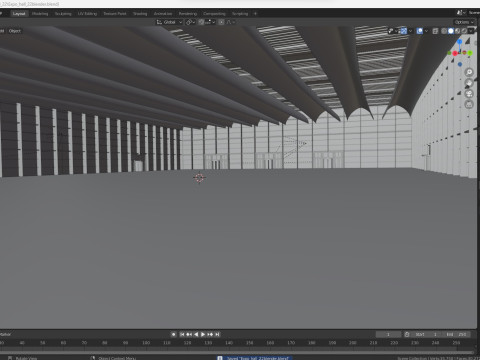Screen dimensions: 480x360
Task: Select material preview shading mode
Action: 457,31
